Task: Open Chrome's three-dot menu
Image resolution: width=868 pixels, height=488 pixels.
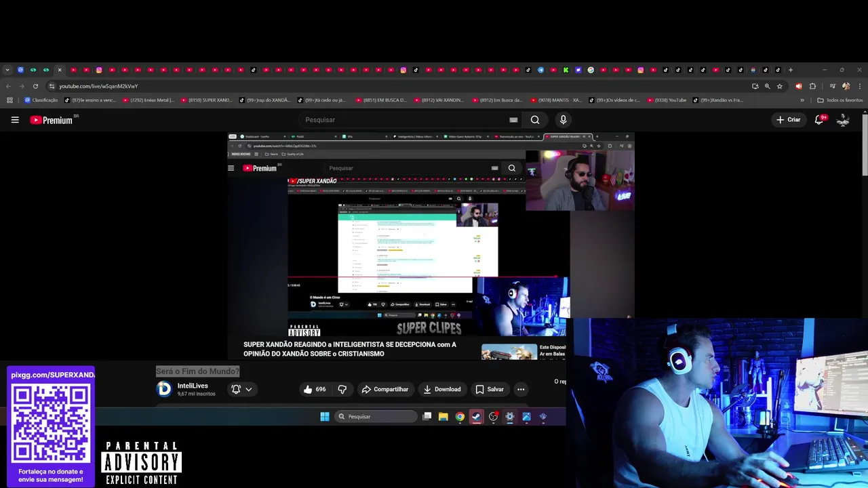Action: pyautogui.click(x=860, y=86)
